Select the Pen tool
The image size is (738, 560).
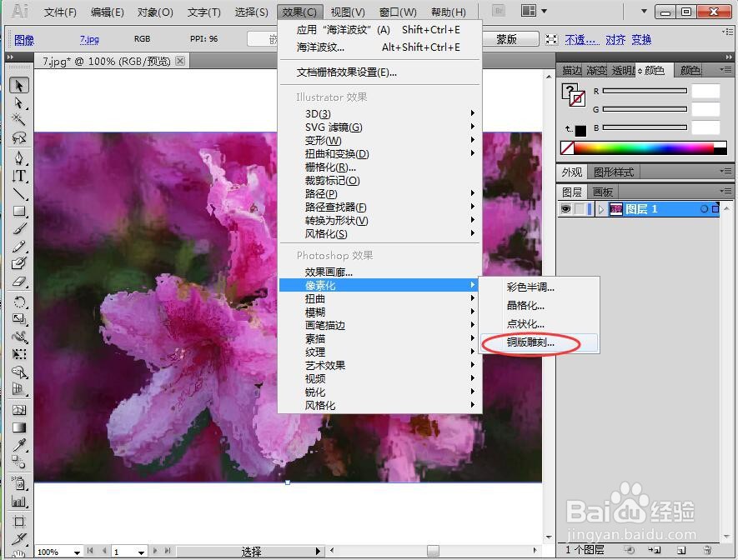pos(19,158)
